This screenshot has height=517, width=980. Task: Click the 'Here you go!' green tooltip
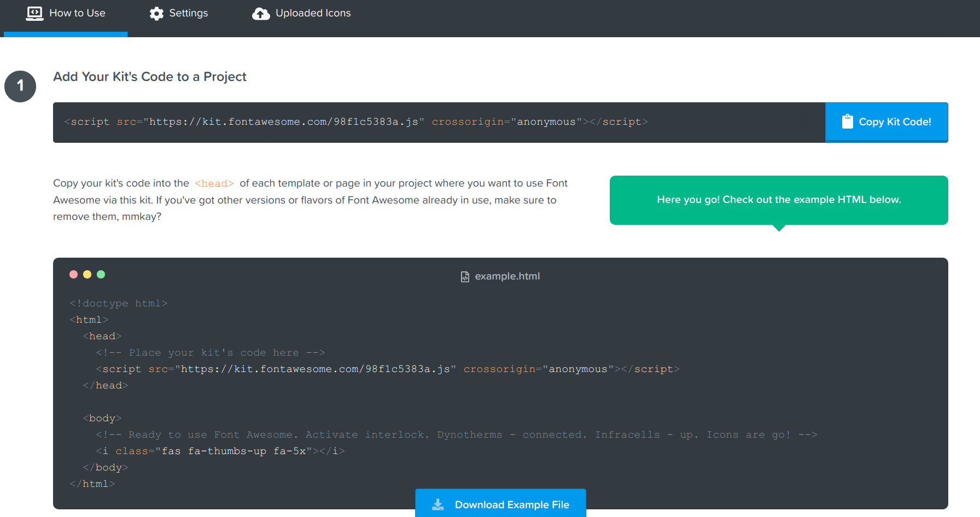coord(779,200)
